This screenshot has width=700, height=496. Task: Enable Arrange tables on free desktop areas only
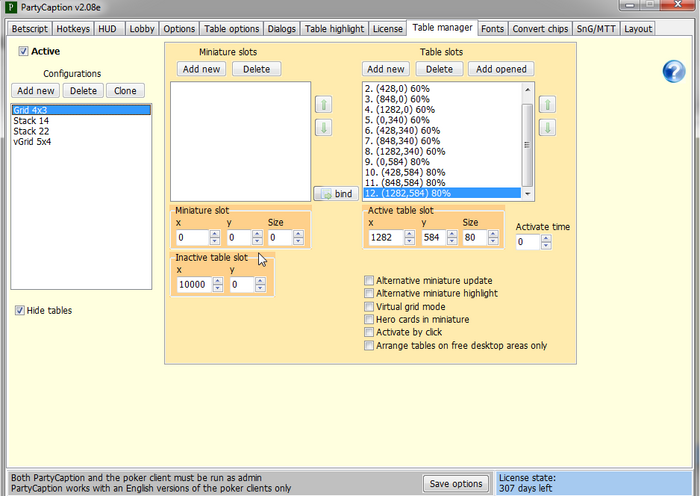369,346
